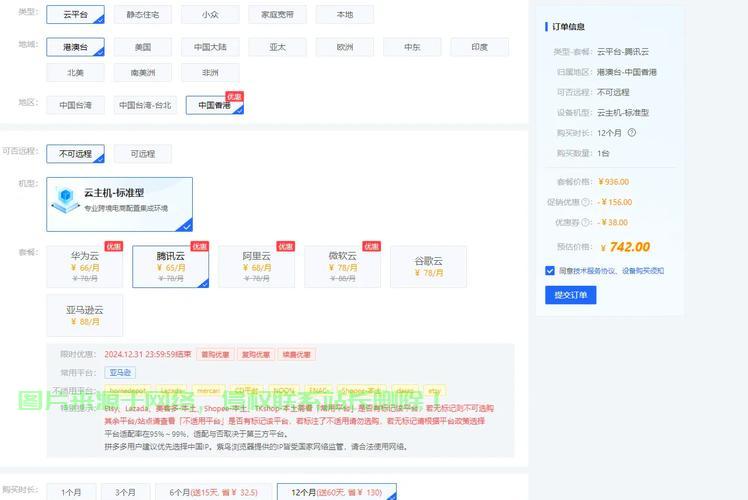Select the 云平台 type option
The width and height of the screenshot is (748, 500).
[x=75, y=14]
